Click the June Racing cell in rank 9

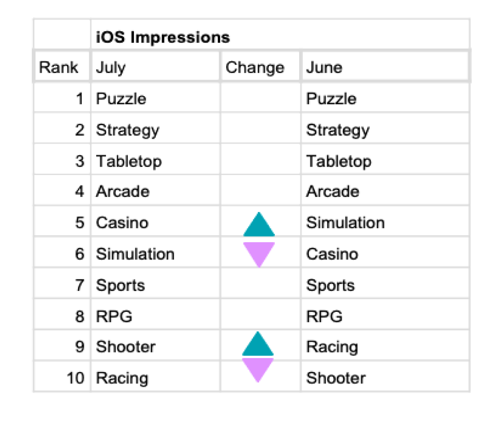click(x=385, y=346)
